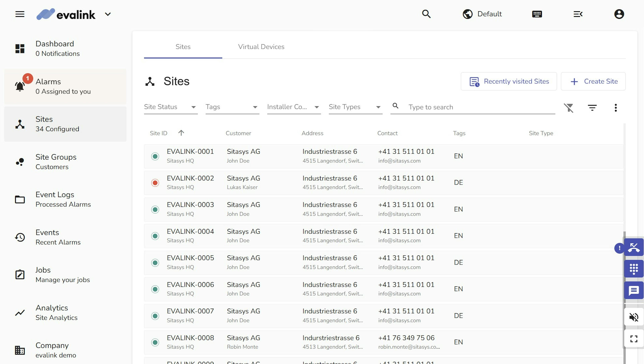This screenshot has width=644, height=364.
Task: Switch to the Virtual Devices tab
Action: (x=261, y=47)
